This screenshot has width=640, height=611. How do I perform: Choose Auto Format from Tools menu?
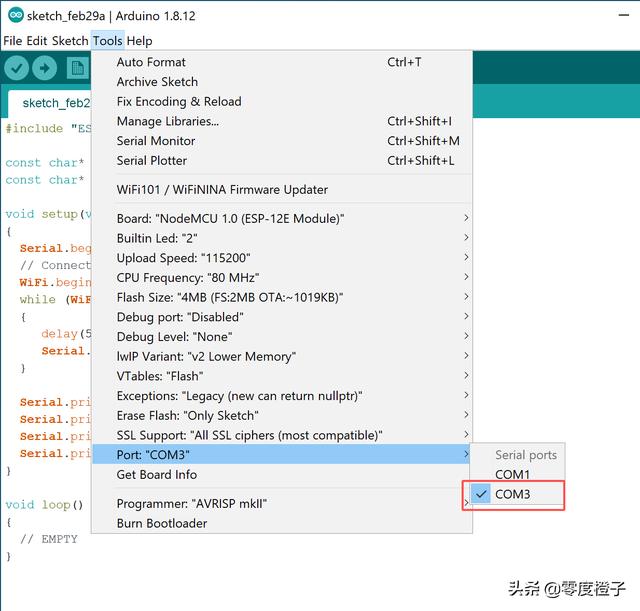(x=282, y=62)
